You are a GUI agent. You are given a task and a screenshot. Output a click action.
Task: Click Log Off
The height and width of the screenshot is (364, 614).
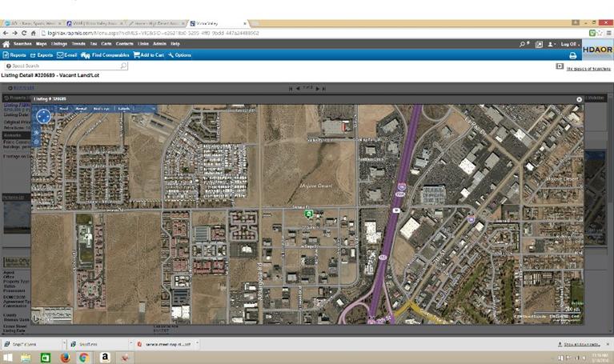click(x=569, y=44)
